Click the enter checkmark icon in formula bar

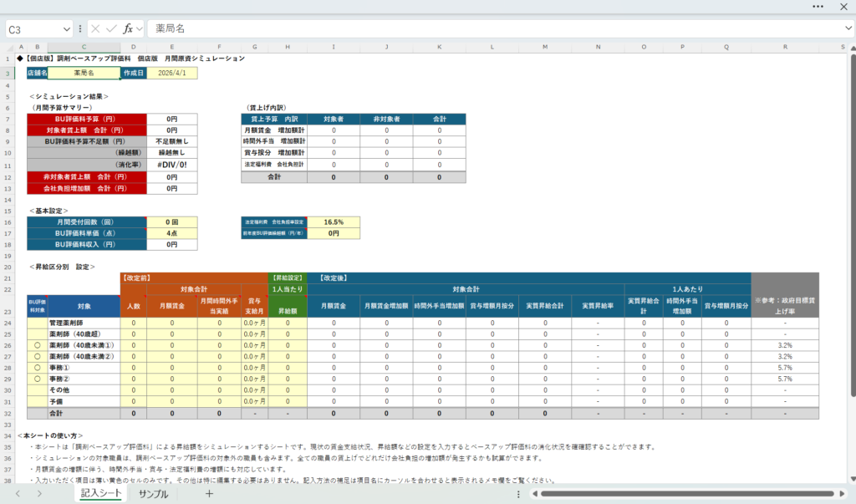(x=114, y=28)
